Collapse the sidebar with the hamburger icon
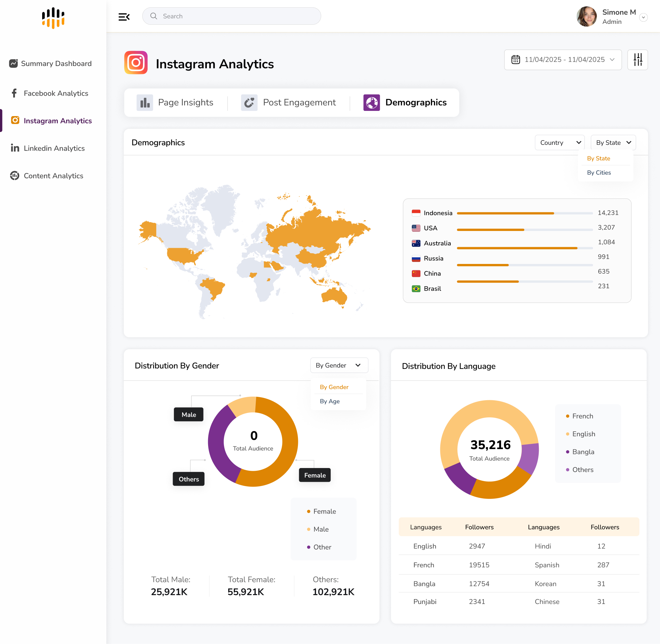 [x=124, y=16]
